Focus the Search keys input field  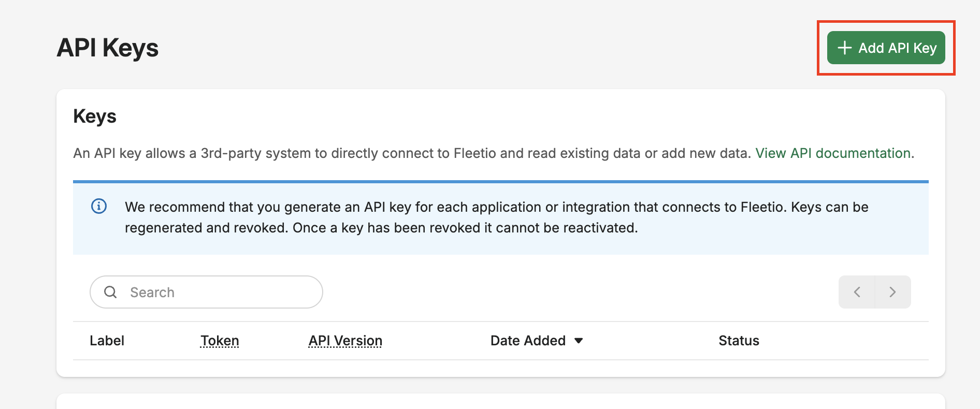point(206,292)
